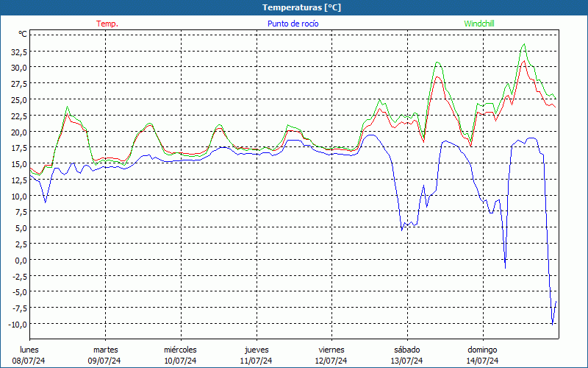Click the Temperaturas [°C] chart title
Screen dimensions: 588x368
click(x=301, y=7)
